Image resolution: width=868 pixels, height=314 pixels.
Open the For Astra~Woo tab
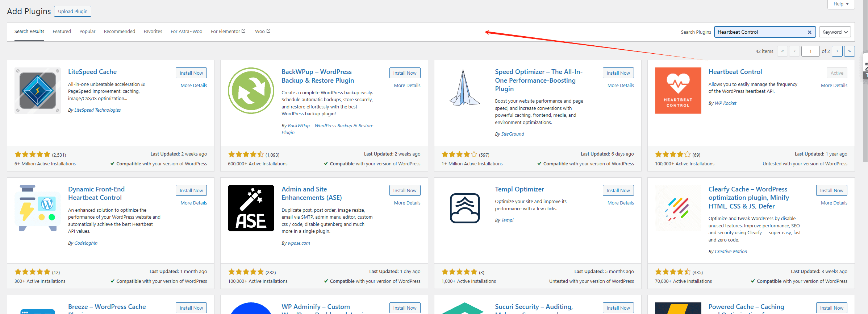[187, 32]
